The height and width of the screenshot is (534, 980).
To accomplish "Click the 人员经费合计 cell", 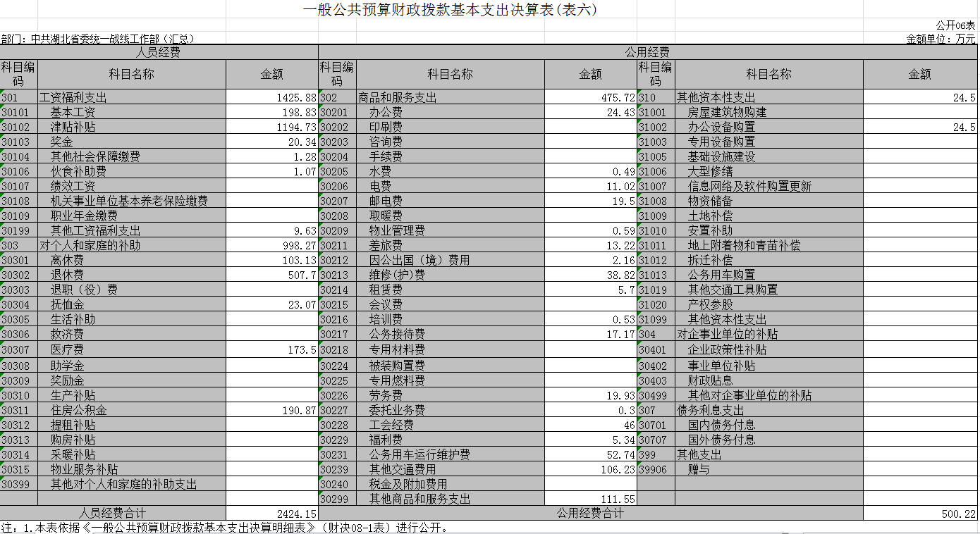I will coord(113,514).
